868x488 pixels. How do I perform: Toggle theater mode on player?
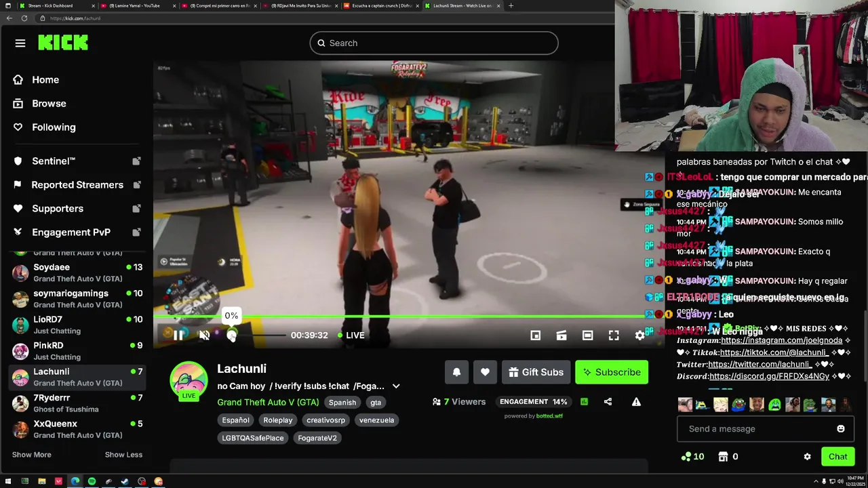[x=587, y=335]
